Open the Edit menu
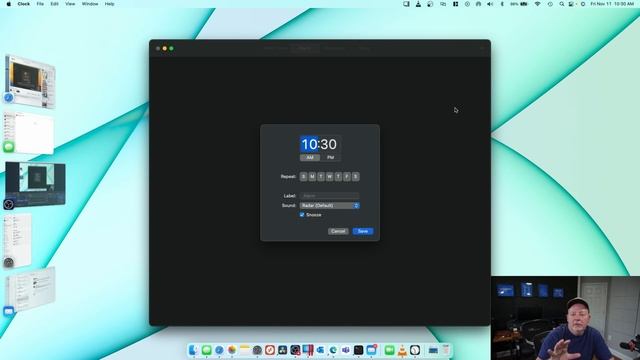Viewport: 640px width, 360px height. tap(54, 4)
